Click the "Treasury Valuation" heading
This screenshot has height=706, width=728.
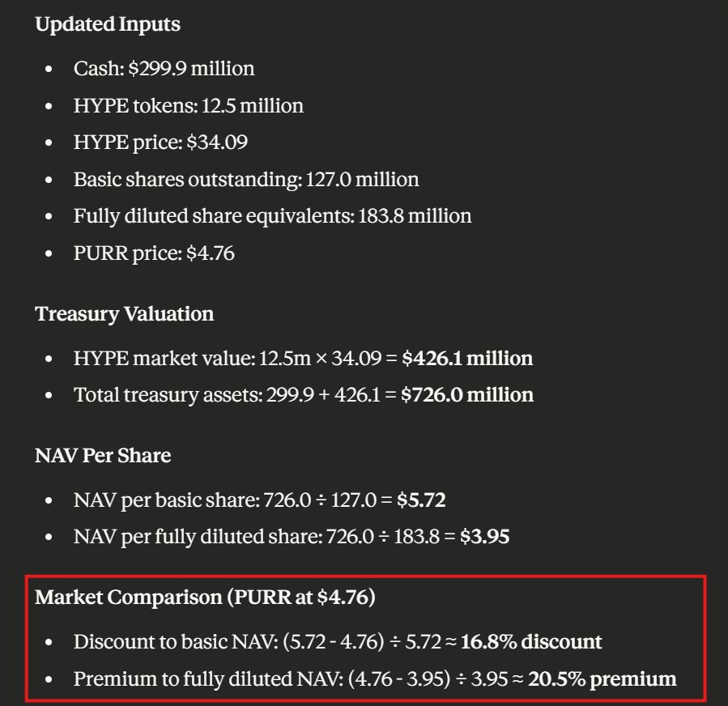pos(125,314)
